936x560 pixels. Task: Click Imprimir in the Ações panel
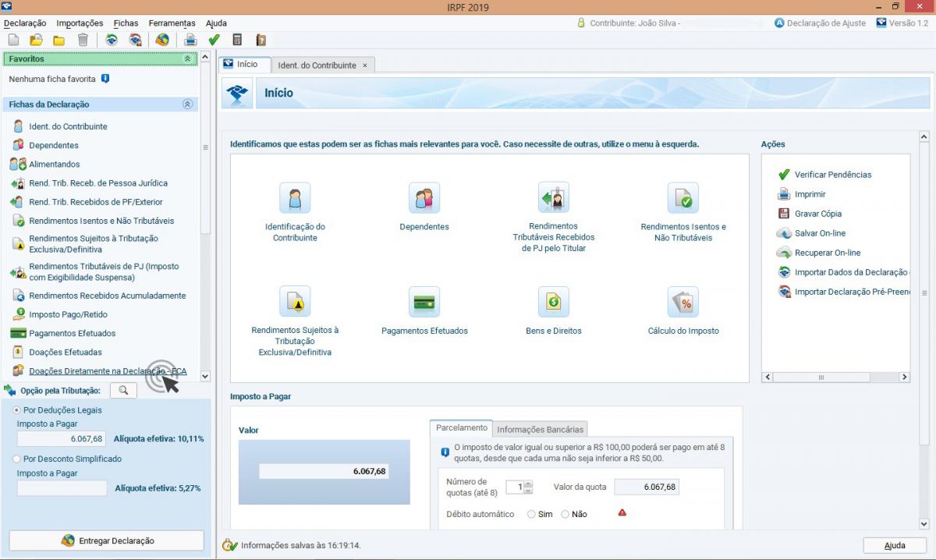[801, 194]
